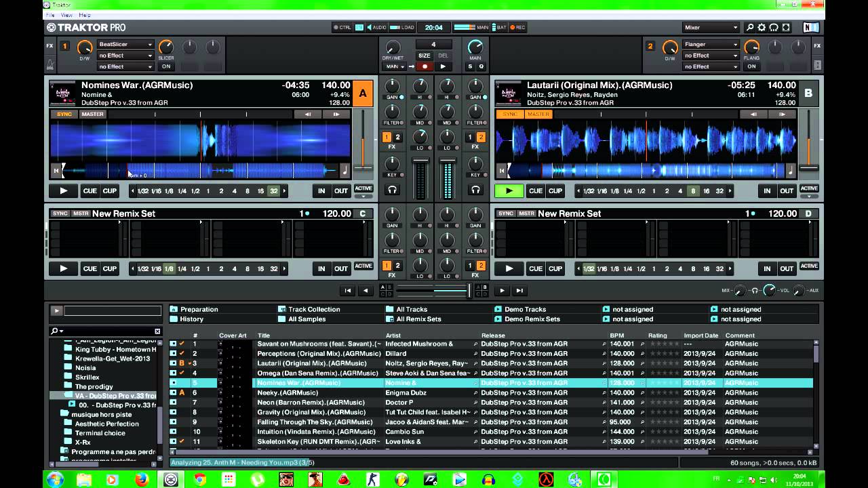Click the Native Instruments logo icon
The width and height of the screenshot is (868, 488).
tap(810, 28)
